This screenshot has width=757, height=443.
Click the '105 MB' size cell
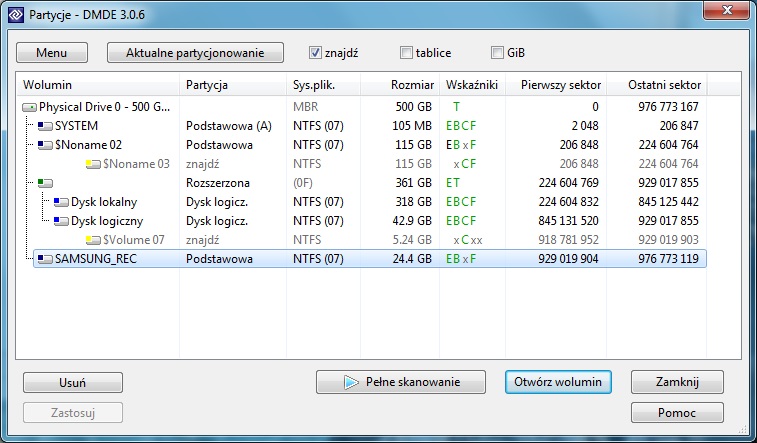click(412, 126)
